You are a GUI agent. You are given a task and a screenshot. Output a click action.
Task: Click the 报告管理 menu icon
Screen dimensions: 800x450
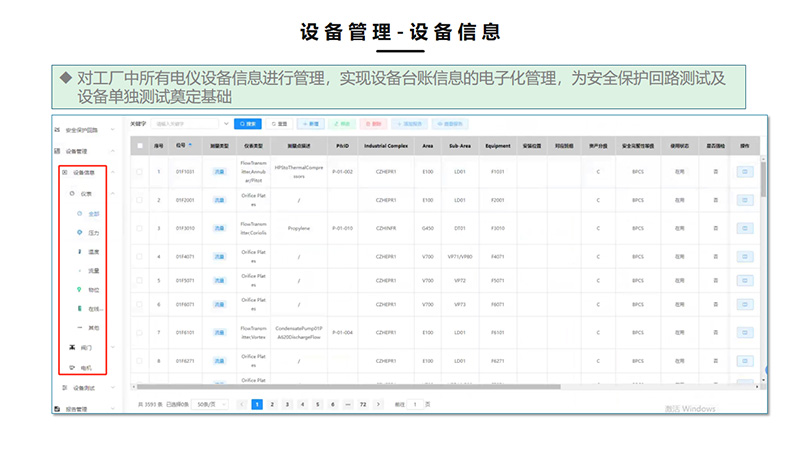(x=57, y=409)
